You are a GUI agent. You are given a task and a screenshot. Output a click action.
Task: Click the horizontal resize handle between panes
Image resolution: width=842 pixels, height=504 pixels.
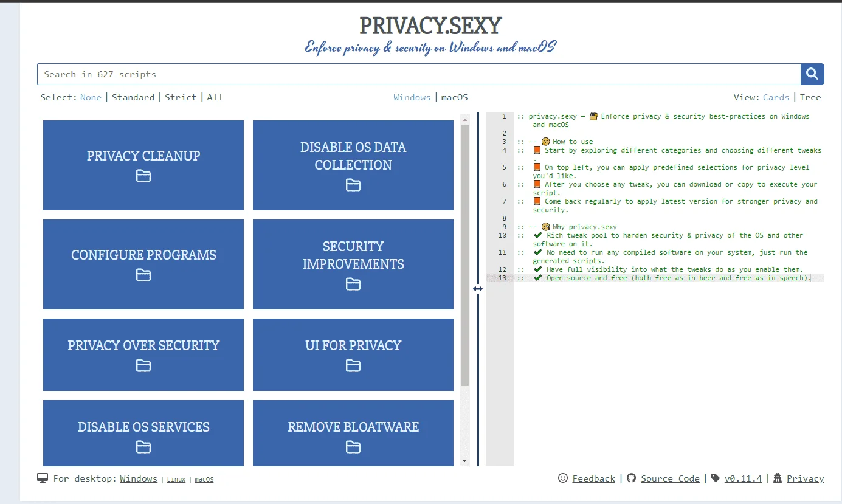pos(478,289)
